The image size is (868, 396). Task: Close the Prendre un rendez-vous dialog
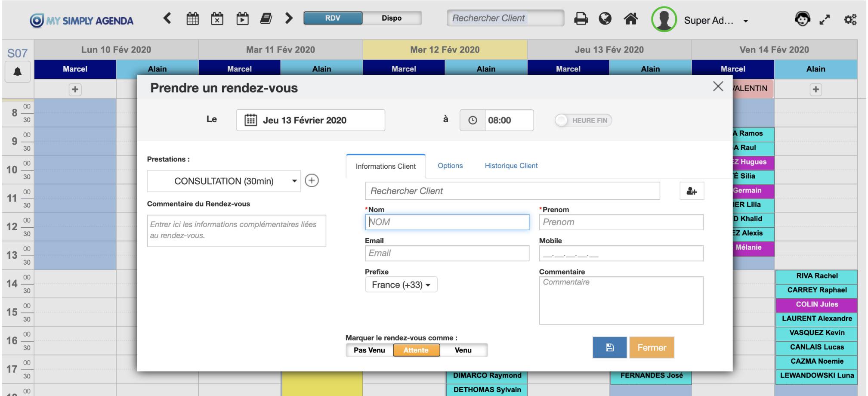pos(718,86)
